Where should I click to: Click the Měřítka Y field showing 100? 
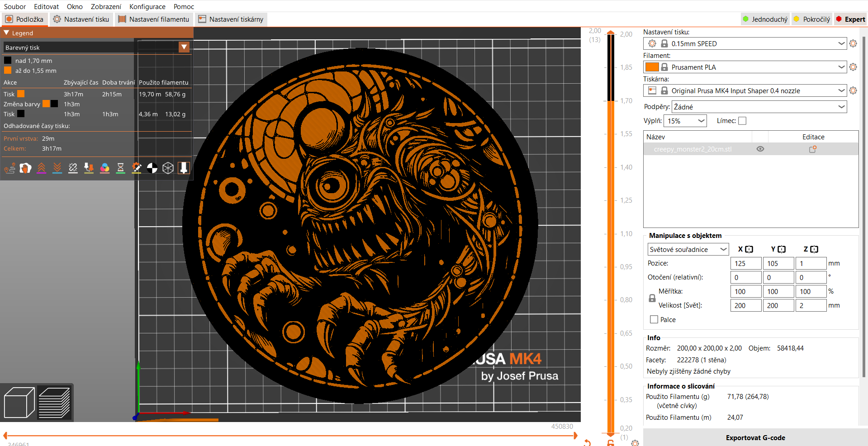point(778,291)
